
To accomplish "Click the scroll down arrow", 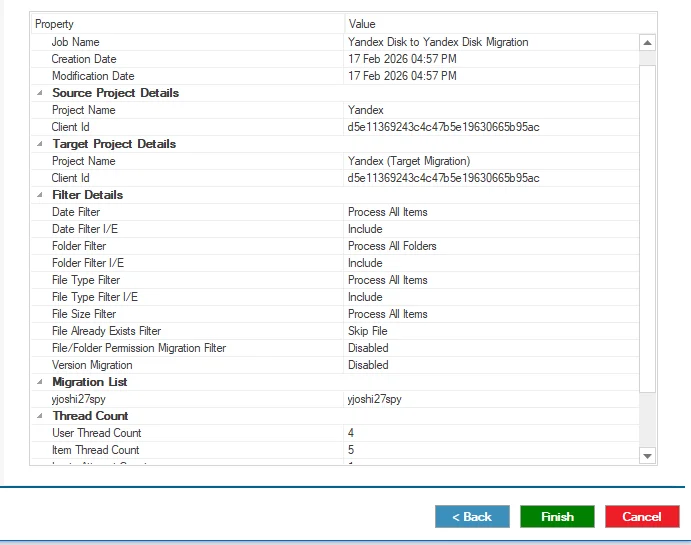I will pyautogui.click(x=647, y=456).
